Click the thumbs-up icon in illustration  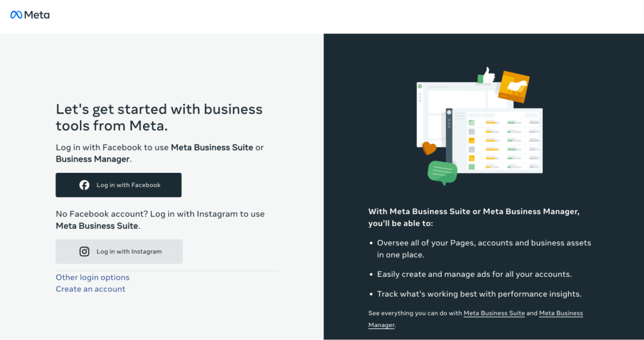(x=486, y=75)
